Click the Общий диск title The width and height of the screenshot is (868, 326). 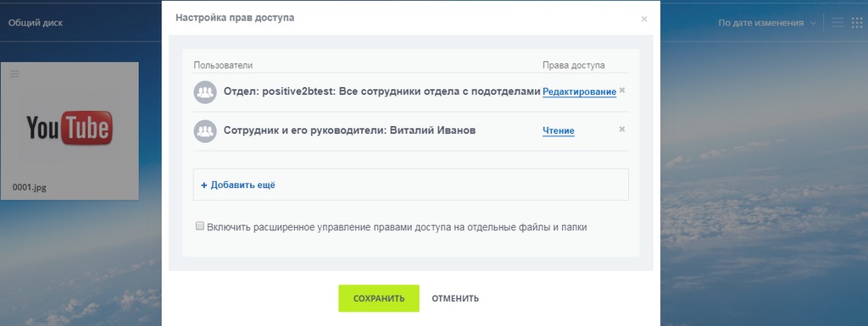36,23
